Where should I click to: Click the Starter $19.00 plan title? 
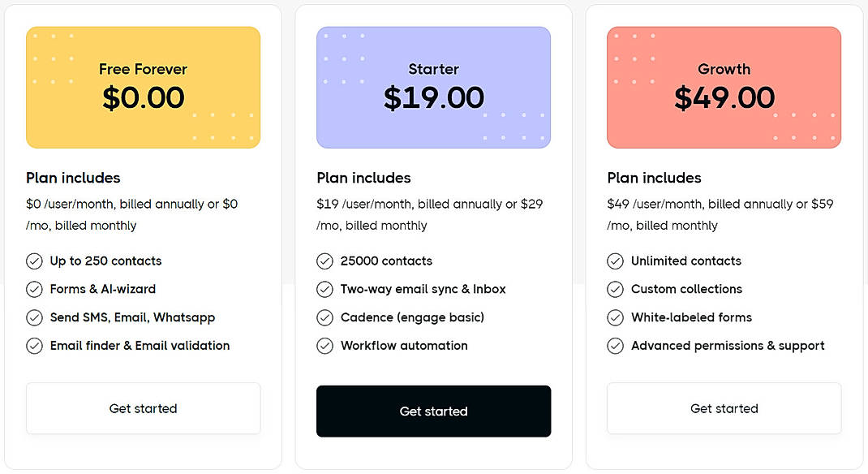(433, 85)
